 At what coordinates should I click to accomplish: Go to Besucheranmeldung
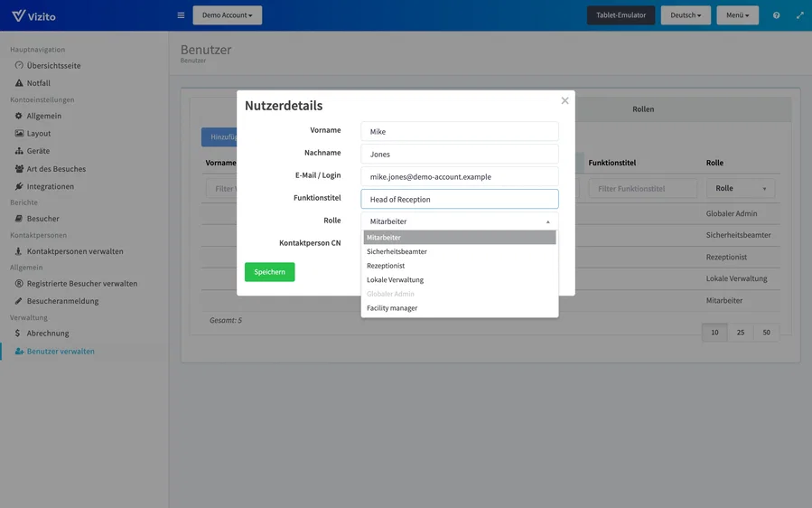tap(62, 301)
